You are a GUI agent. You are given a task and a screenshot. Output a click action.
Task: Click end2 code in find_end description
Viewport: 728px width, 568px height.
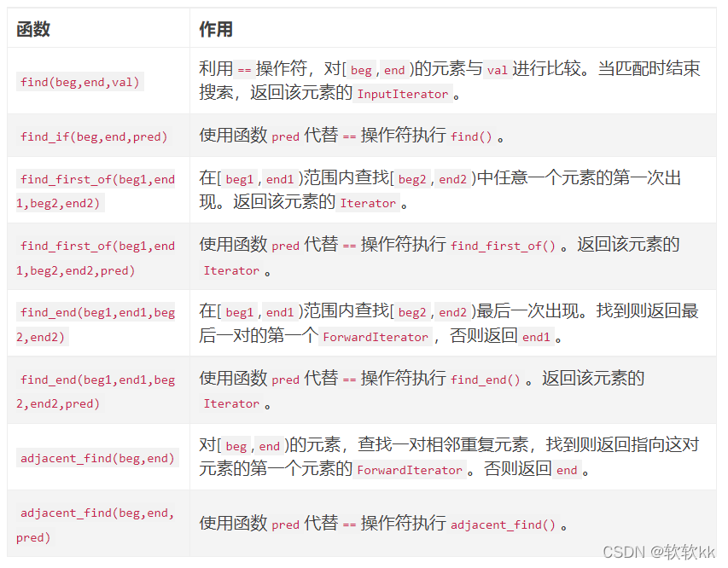point(452,312)
